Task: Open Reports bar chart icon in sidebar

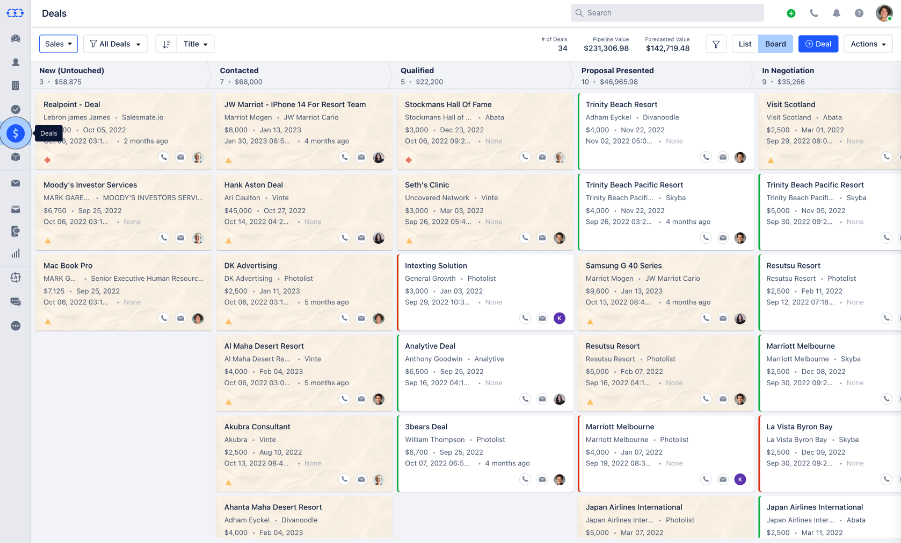Action: (16, 253)
